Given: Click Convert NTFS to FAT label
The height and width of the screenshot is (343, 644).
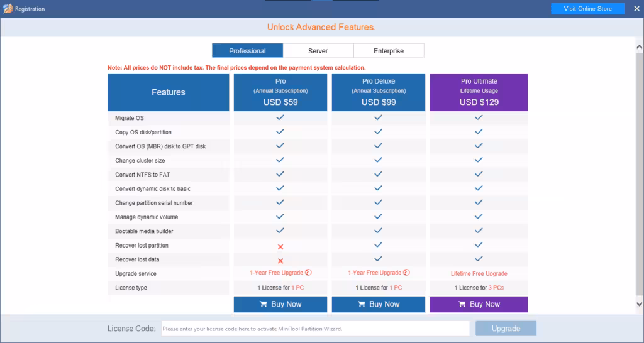Looking at the screenshot, I should click(143, 175).
